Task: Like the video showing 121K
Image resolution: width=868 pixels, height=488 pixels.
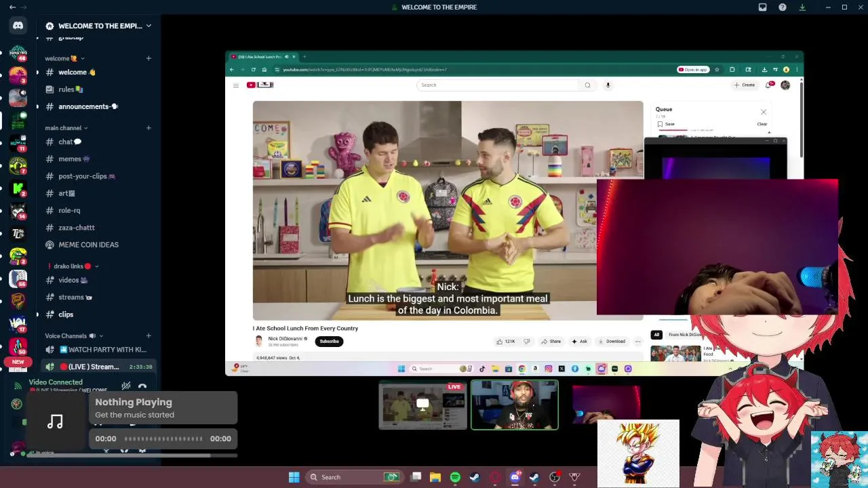Action: [506, 341]
